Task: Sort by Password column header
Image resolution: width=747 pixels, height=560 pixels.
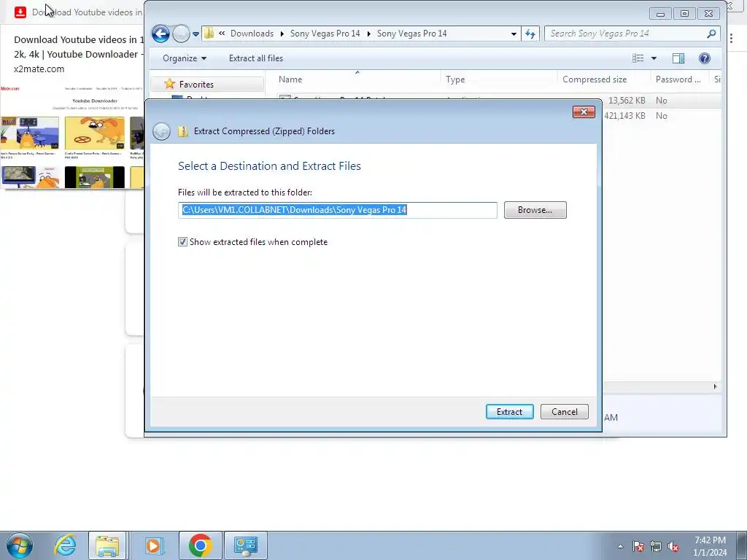Action: pyautogui.click(x=679, y=79)
